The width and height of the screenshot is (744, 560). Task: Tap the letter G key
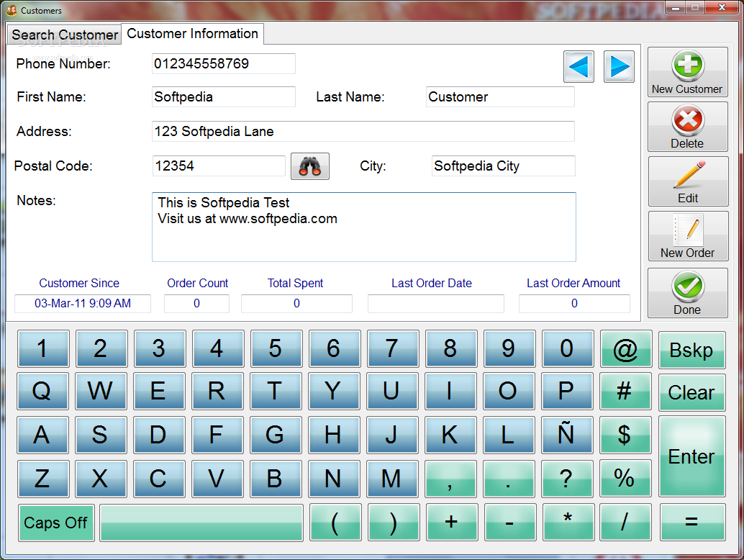pos(276,435)
